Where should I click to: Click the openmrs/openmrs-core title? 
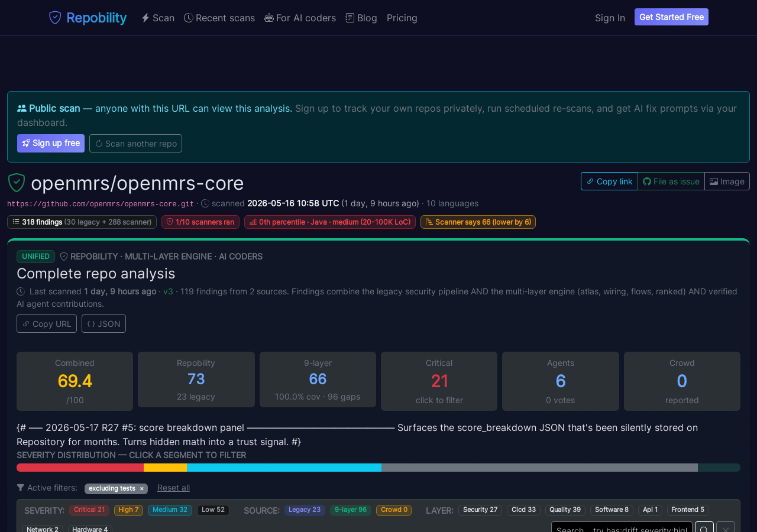[x=137, y=183]
